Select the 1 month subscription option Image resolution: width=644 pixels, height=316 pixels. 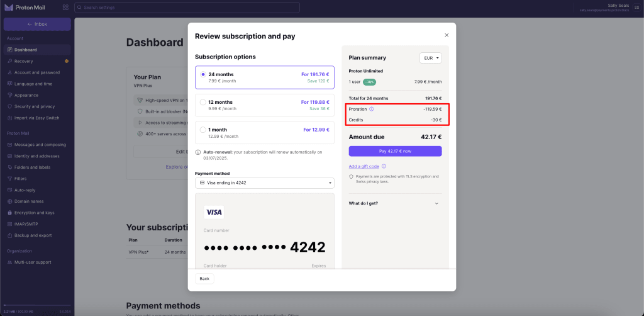click(x=265, y=133)
